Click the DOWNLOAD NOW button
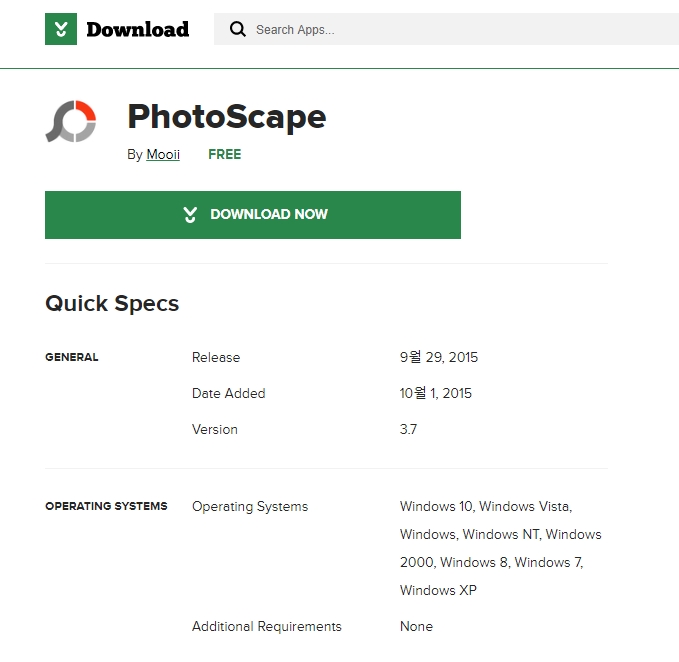The height and width of the screenshot is (662, 679). pos(253,215)
